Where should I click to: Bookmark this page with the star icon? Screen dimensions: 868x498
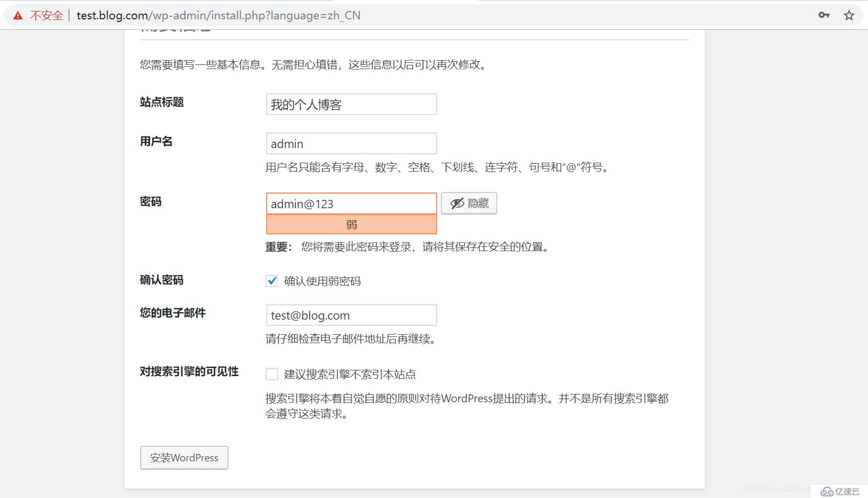click(x=849, y=15)
